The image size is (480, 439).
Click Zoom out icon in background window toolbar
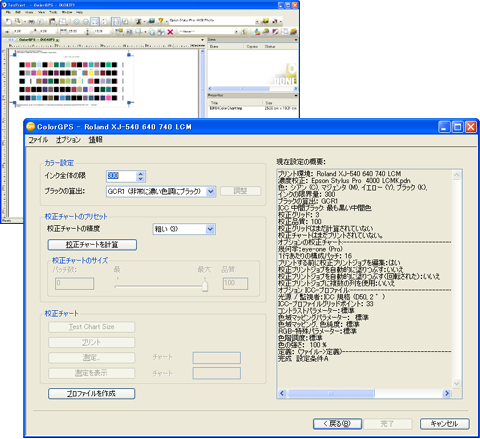point(86,22)
